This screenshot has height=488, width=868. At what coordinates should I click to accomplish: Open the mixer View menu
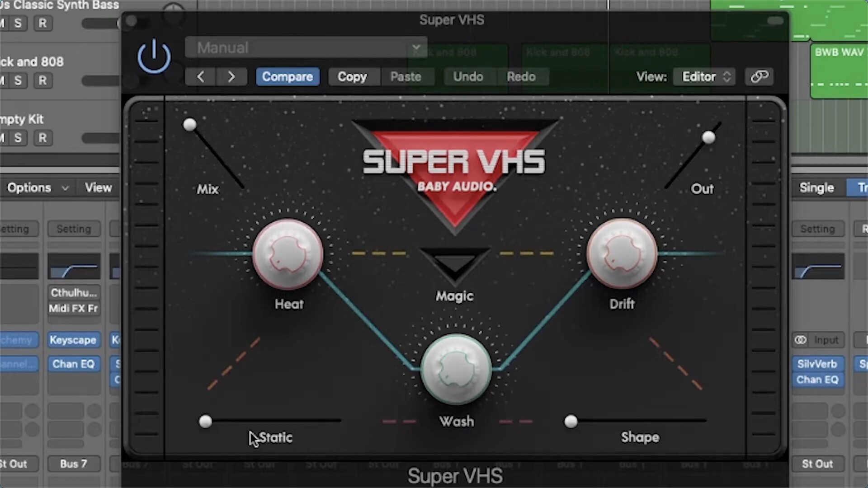tap(98, 188)
